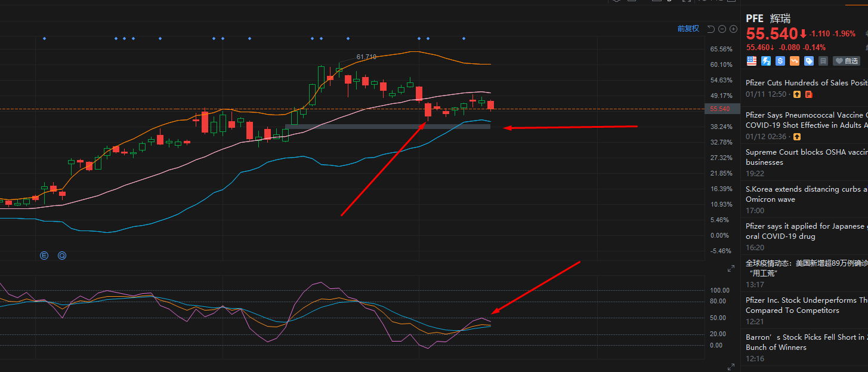This screenshot has width=868, height=372.
Task: Open the 前复权 price adjustment selector
Action: pos(688,29)
